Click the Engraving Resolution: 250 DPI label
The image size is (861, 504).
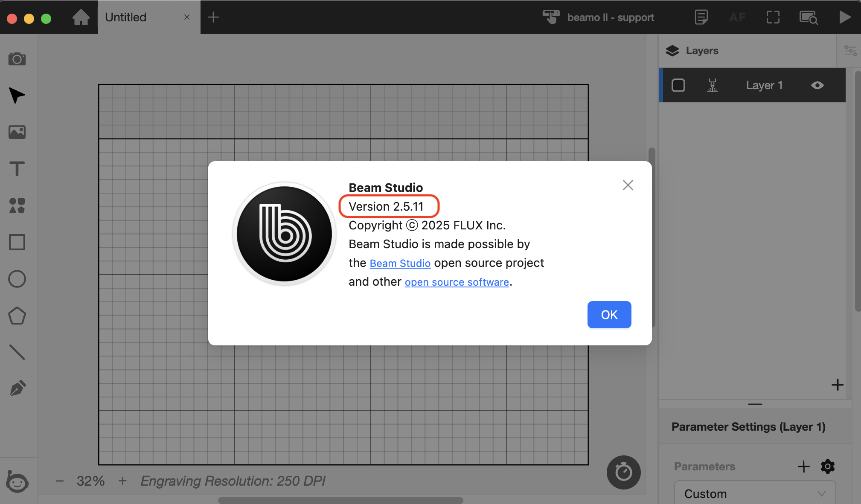pyautogui.click(x=233, y=481)
